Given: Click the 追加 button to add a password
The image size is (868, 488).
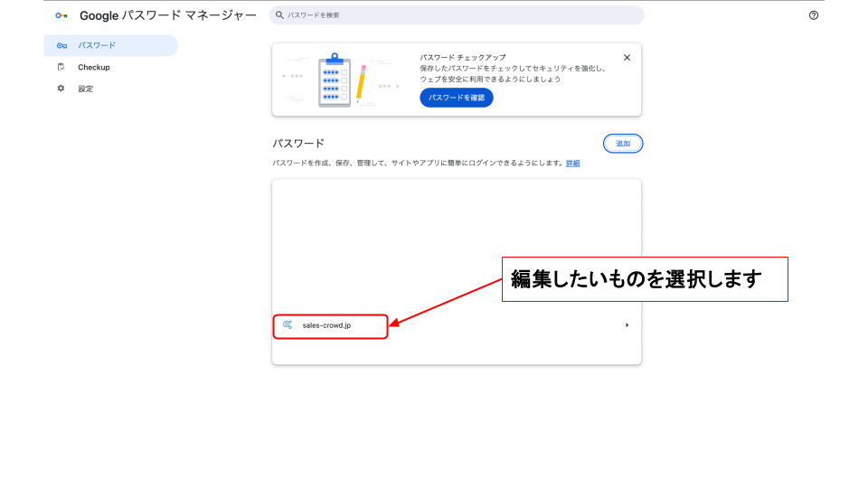Looking at the screenshot, I should coord(622,144).
